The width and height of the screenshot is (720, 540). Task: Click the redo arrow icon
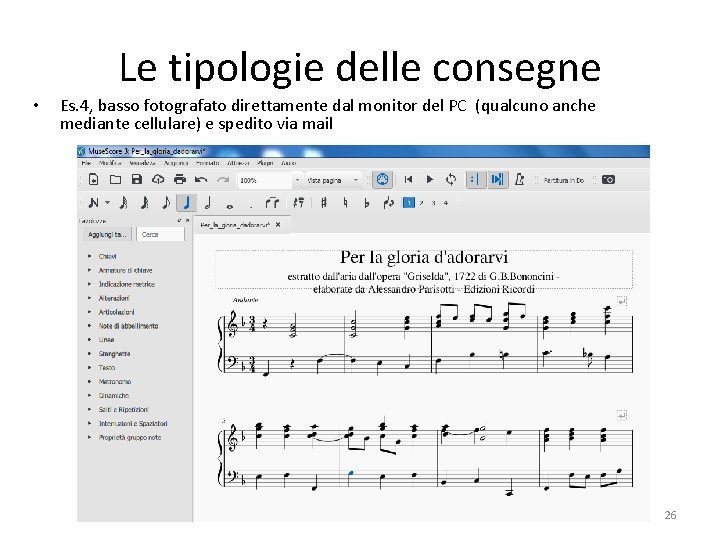click(x=223, y=180)
